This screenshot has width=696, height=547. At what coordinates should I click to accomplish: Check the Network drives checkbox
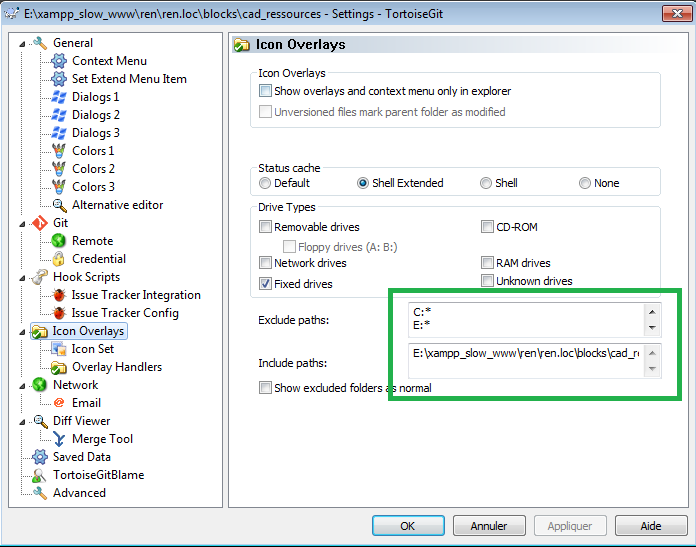(265, 263)
